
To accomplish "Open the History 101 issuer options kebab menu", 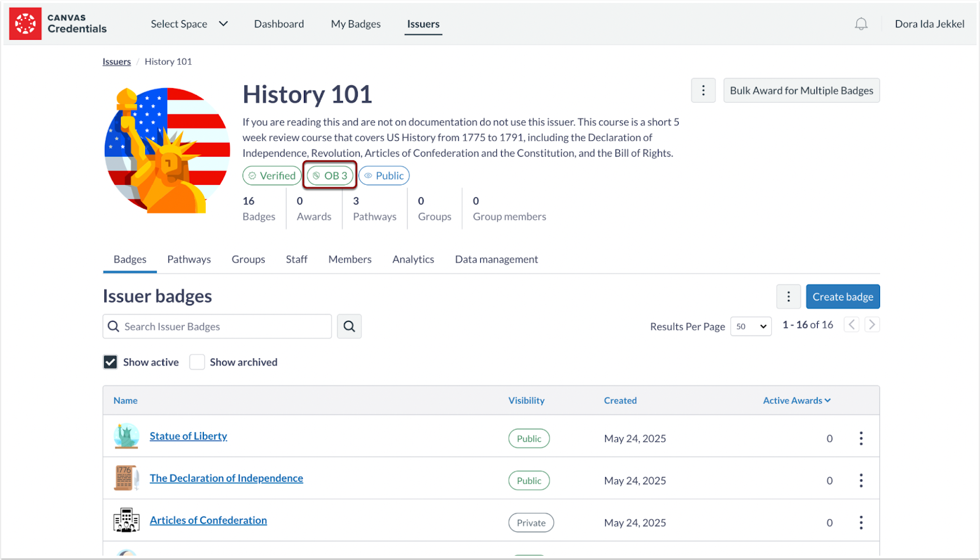I will [703, 91].
